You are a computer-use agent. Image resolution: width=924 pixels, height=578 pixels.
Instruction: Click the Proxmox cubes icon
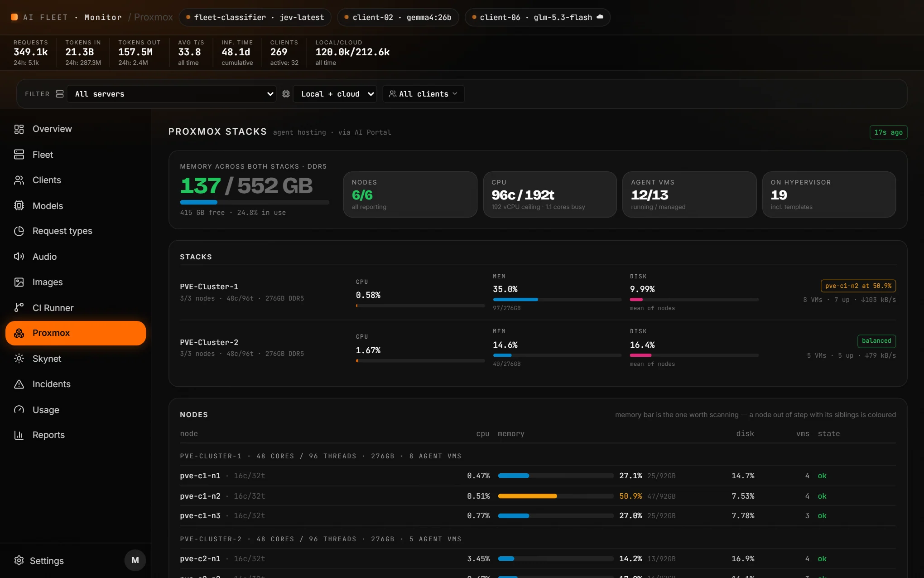19,333
